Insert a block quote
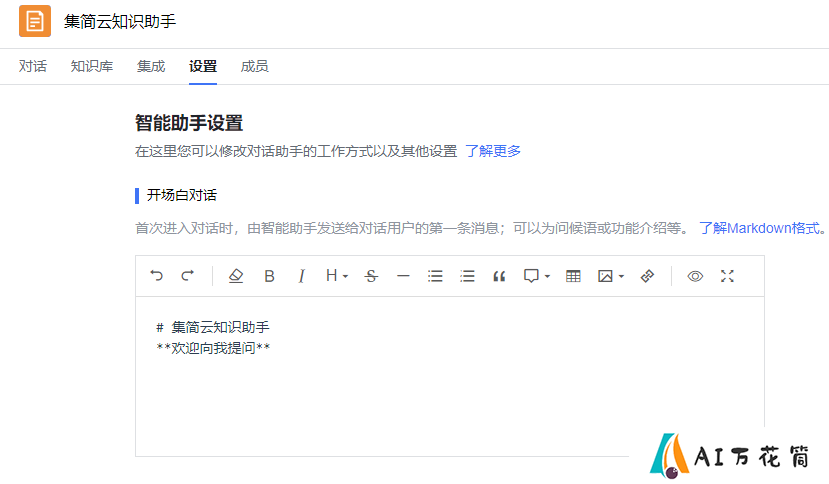The width and height of the screenshot is (829, 484). 499,276
